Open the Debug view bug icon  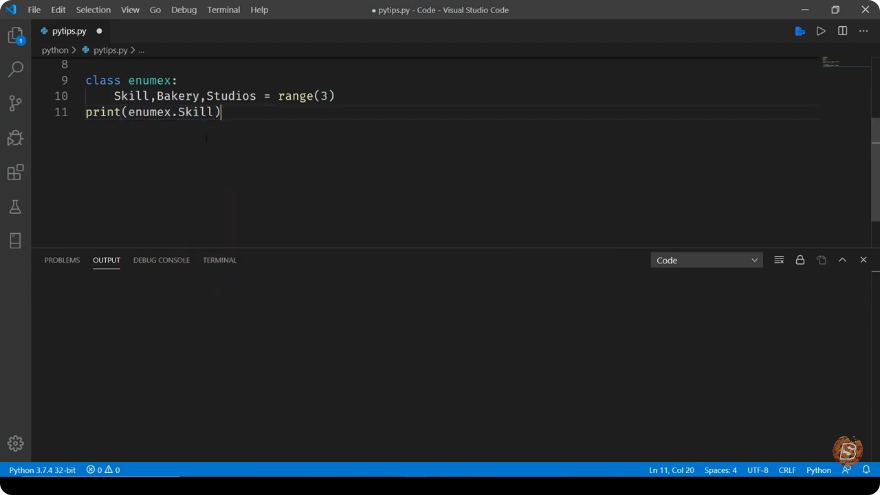[x=16, y=138]
